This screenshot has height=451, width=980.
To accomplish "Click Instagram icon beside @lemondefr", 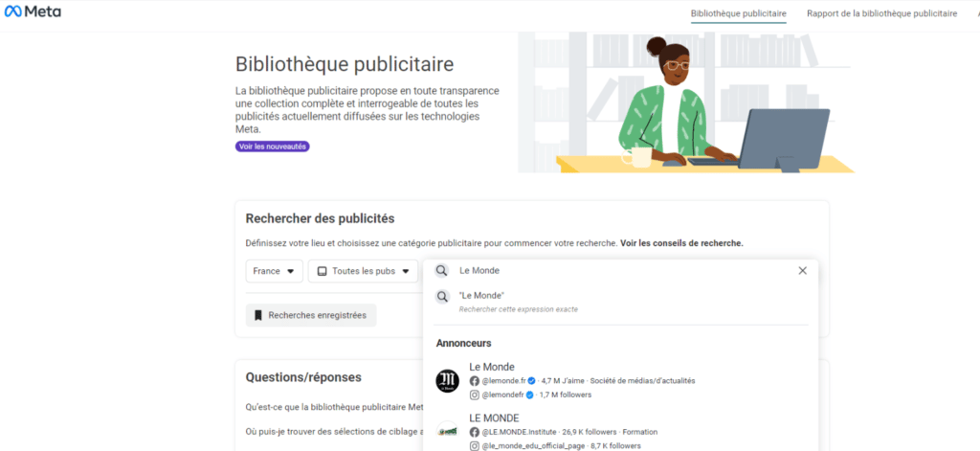I will (475, 395).
